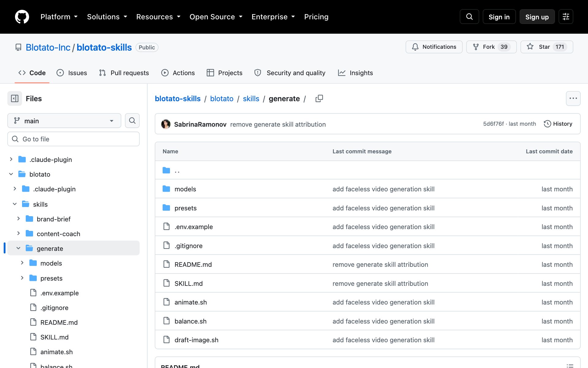Click the balance.sh file icon in table

tap(166, 321)
